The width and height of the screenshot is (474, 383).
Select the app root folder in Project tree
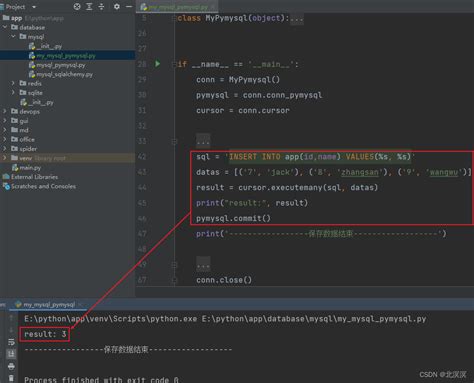[16, 18]
